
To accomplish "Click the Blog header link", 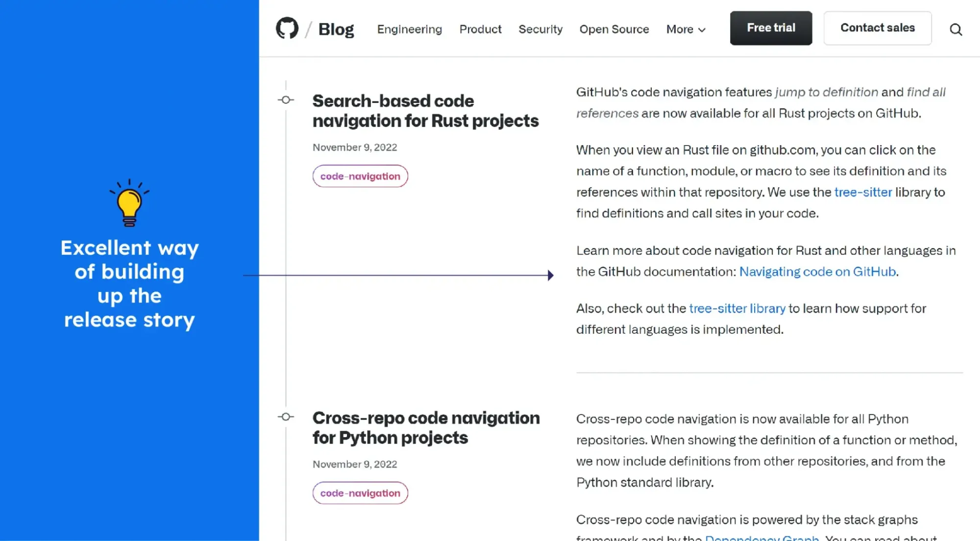I will (x=336, y=29).
